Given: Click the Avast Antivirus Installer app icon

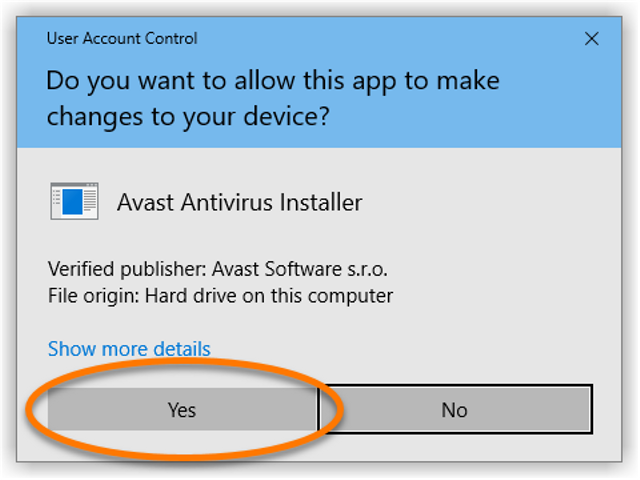Looking at the screenshot, I should [74, 201].
